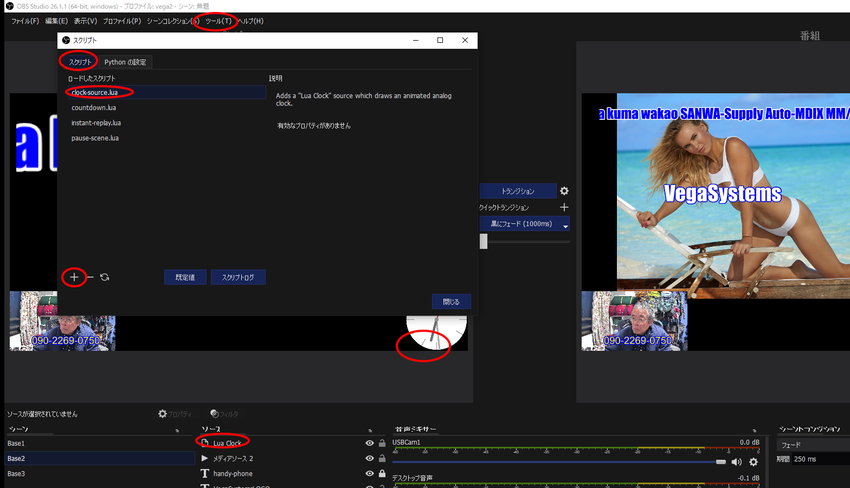The height and width of the screenshot is (488, 850).
Task: Edit transition duration 250 ms field
Action: [821, 459]
